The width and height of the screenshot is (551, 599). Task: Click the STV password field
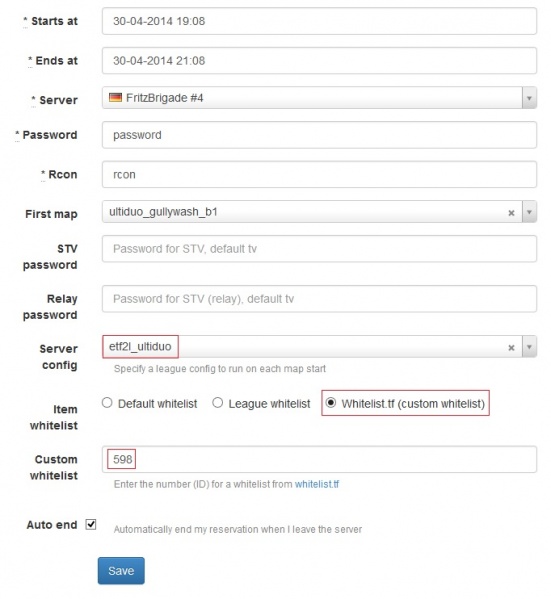tap(319, 249)
